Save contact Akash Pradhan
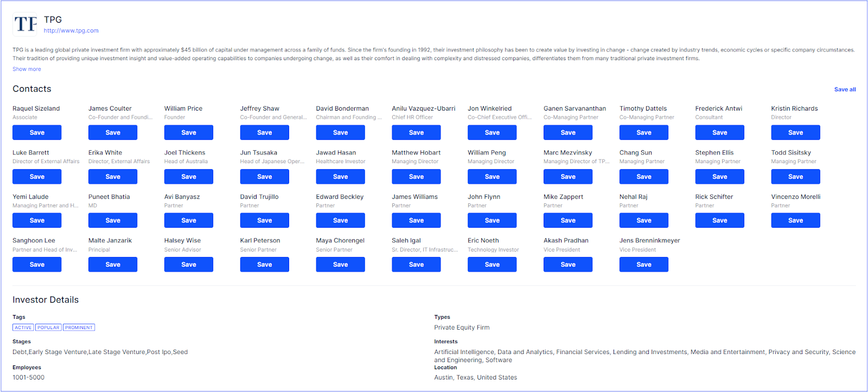Viewport: 868px width, 392px height. (568, 265)
